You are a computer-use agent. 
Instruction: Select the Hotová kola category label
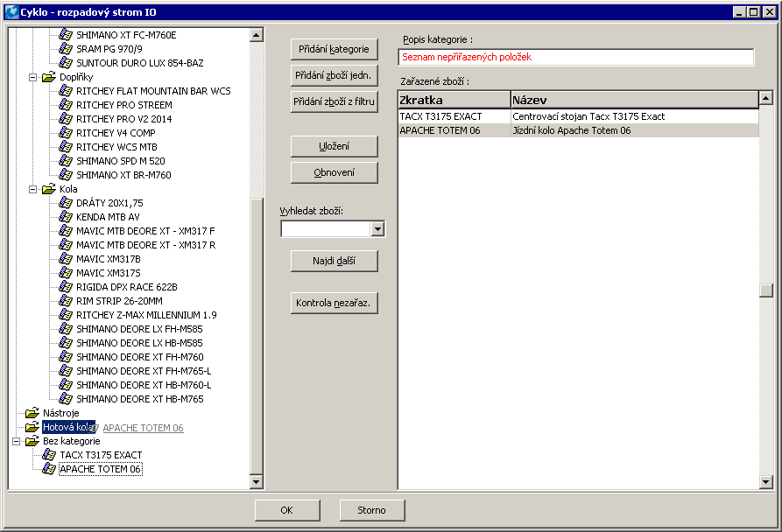point(68,427)
